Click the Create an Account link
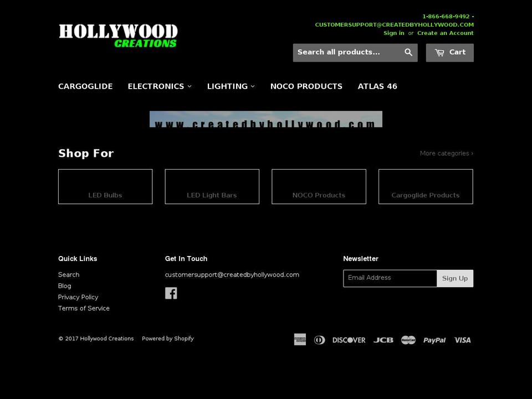Image resolution: width=532 pixels, height=399 pixels. (x=445, y=33)
